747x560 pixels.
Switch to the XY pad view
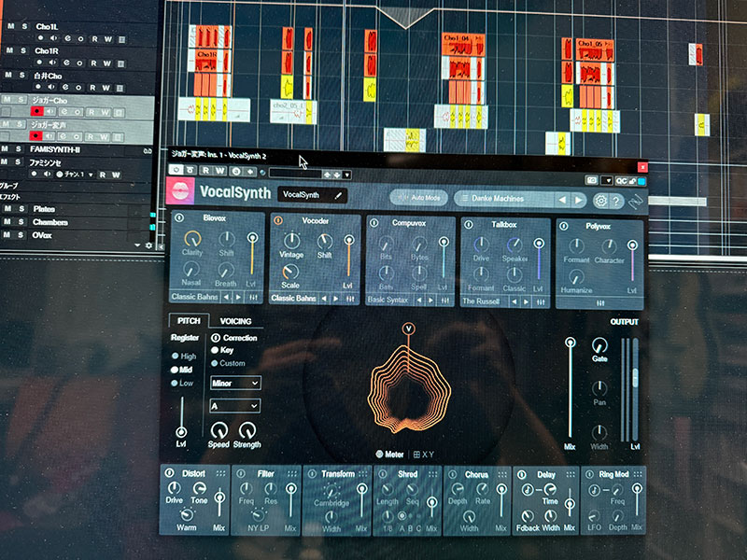click(424, 455)
